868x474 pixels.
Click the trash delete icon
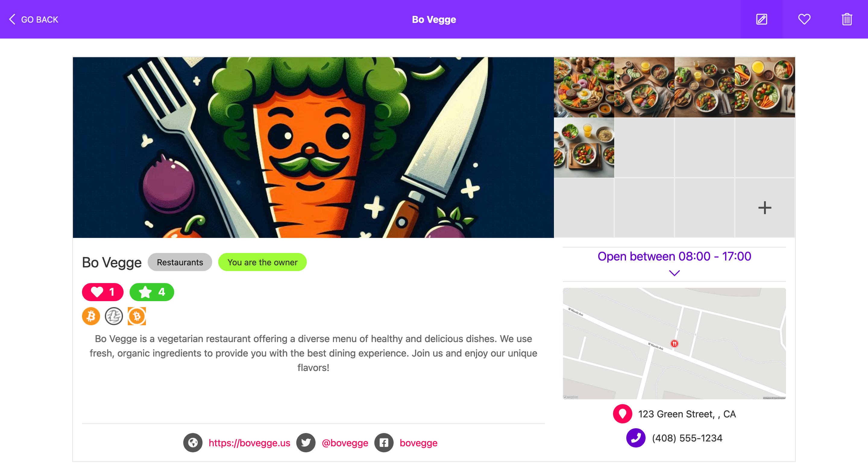click(x=847, y=19)
